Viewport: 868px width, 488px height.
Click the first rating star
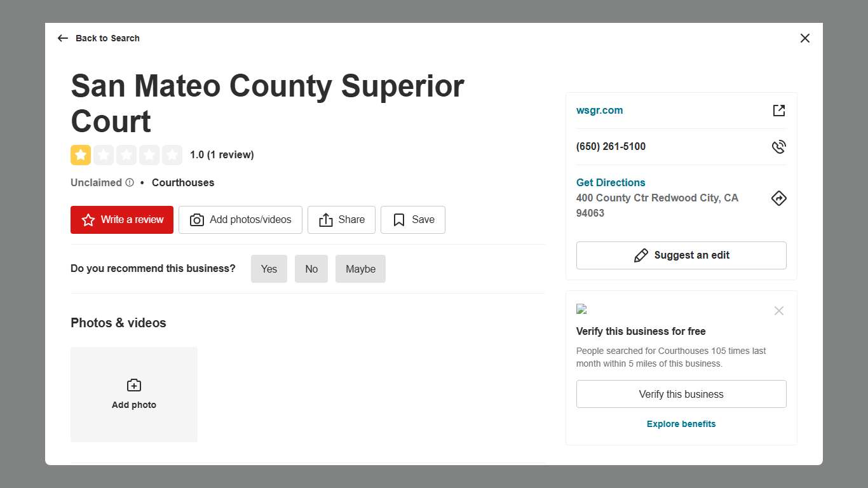point(80,154)
